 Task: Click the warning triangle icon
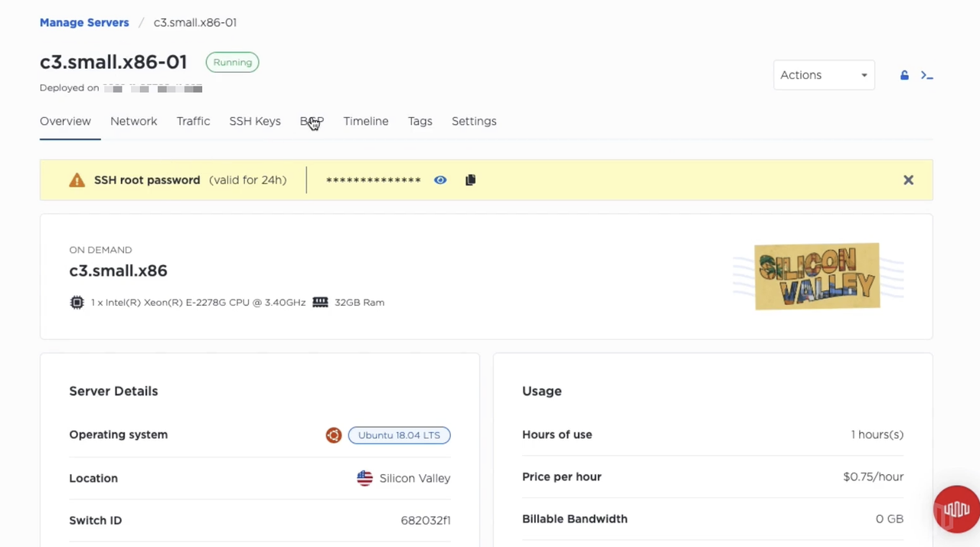coord(77,180)
